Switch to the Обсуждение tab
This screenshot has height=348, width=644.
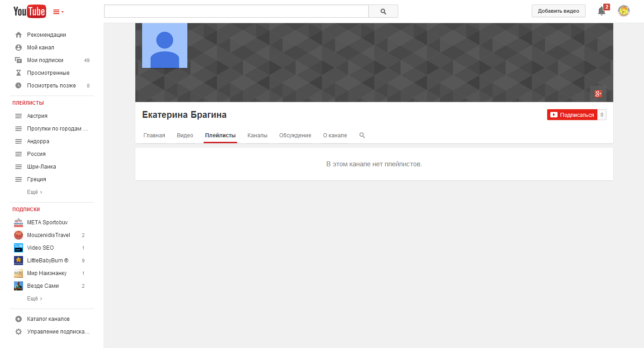tap(295, 135)
